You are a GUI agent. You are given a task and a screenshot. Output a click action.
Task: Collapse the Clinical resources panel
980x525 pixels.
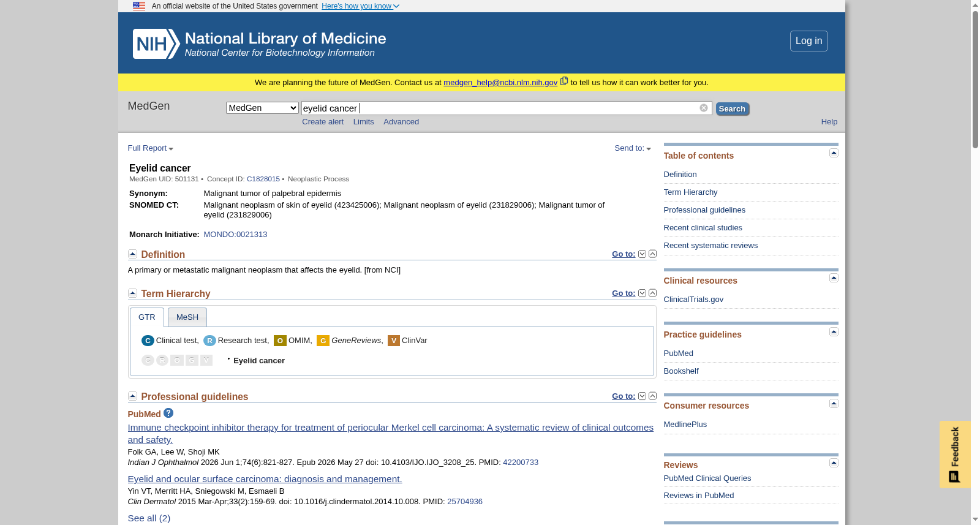pos(834,278)
